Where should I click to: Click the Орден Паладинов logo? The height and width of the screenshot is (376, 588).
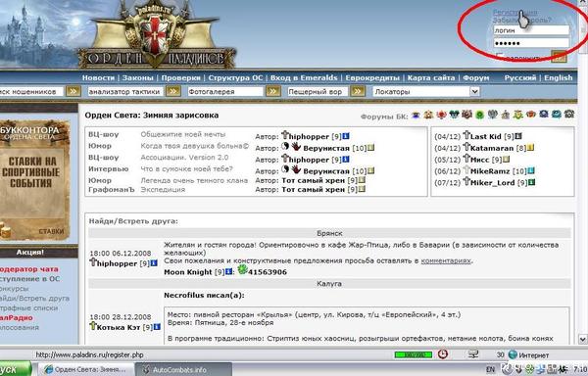(x=157, y=36)
